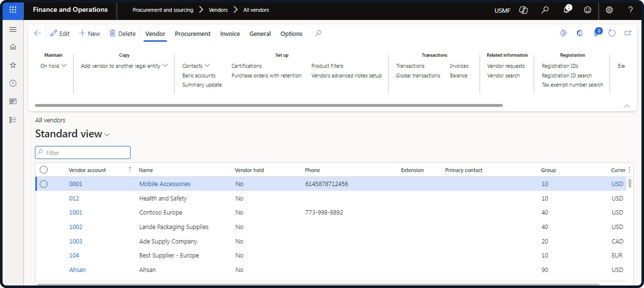Screen dimensions: 644x288
Task: Switch to Vendor tab
Action: [155, 34]
